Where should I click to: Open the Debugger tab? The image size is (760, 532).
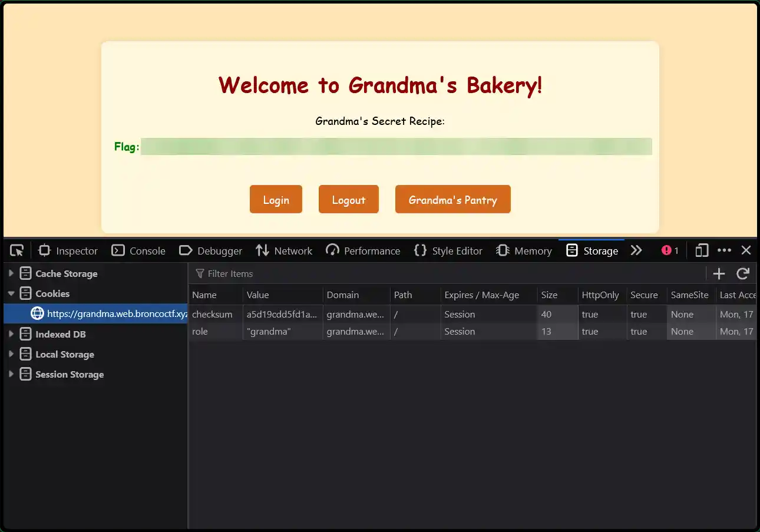pyautogui.click(x=210, y=250)
